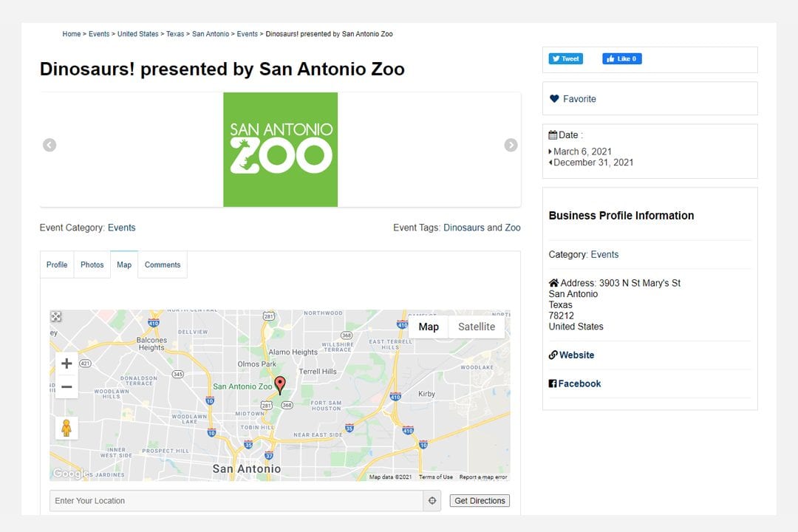Open the Photos tab
This screenshot has width=798, height=532.
pyautogui.click(x=92, y=265)
